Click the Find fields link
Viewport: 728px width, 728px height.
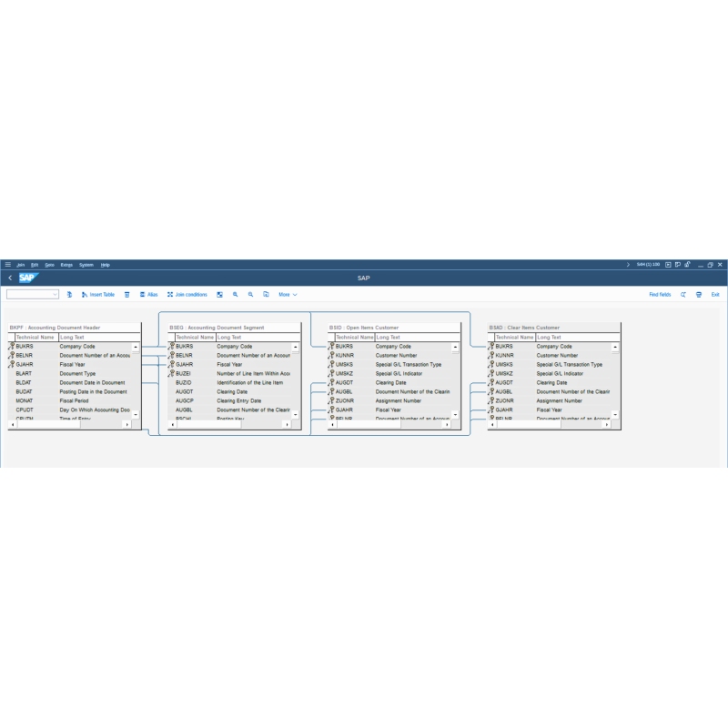pyautogui.click(x=660, y=294)
